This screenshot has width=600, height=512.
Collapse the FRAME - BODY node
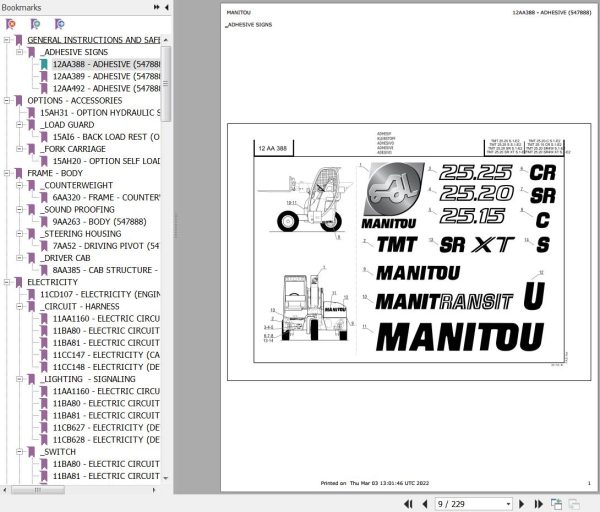point(7,173)
